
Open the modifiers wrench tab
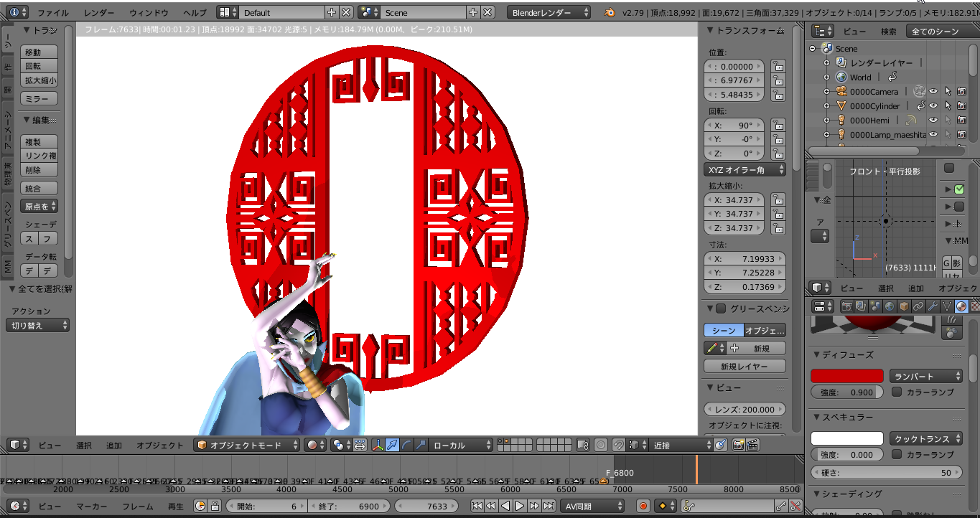[933, 306]
